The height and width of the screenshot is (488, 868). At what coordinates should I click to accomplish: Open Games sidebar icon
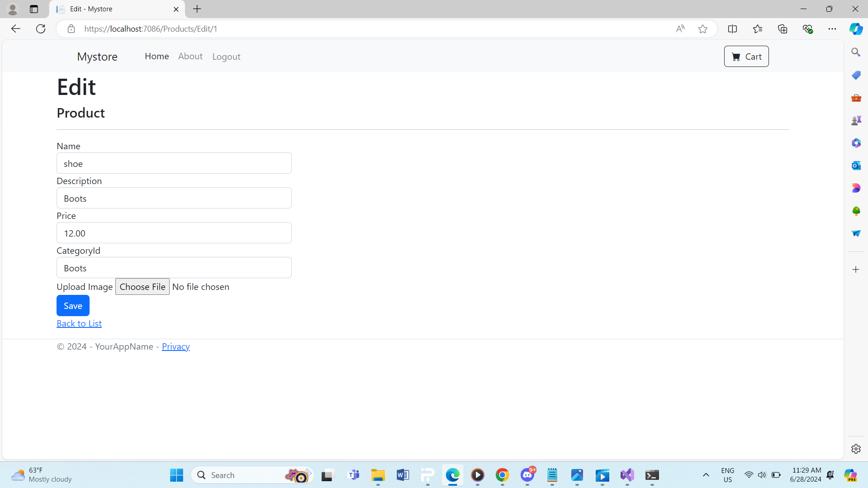click(x=856, y=120)
